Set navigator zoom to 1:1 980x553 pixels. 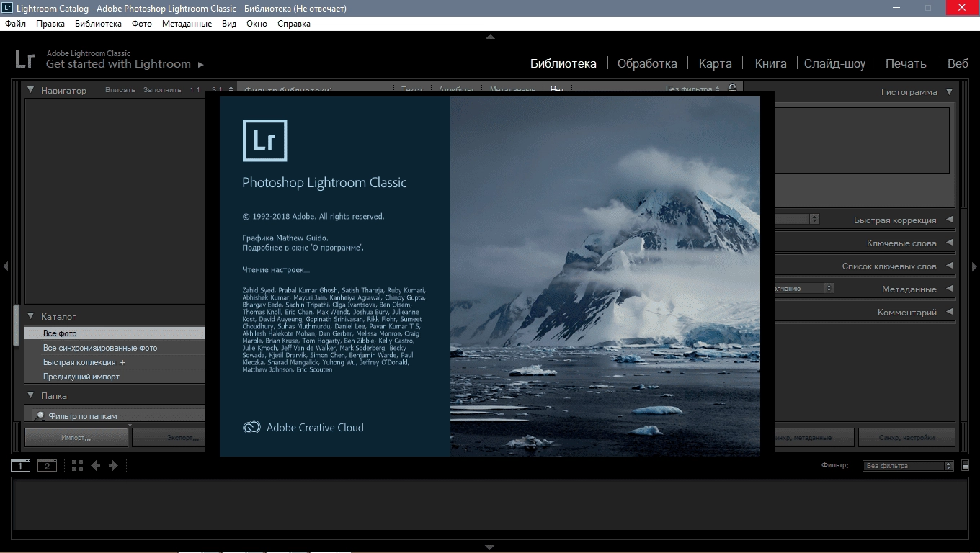(x=195, y=90)
